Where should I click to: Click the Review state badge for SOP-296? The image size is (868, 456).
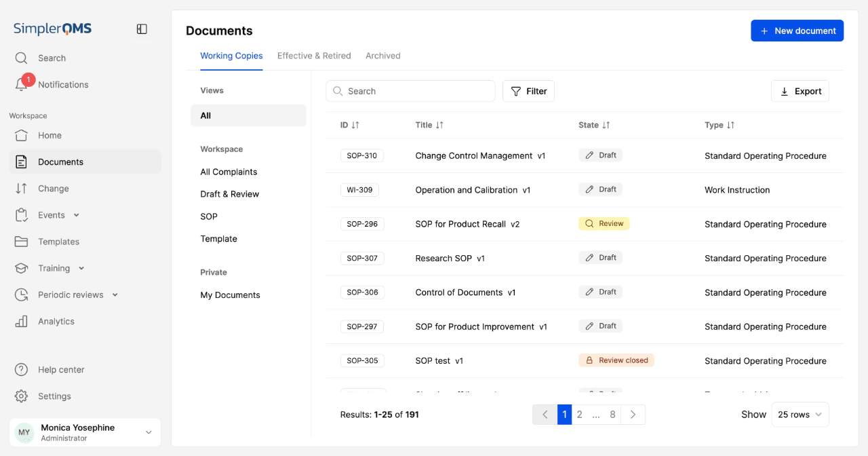(604, 223)
